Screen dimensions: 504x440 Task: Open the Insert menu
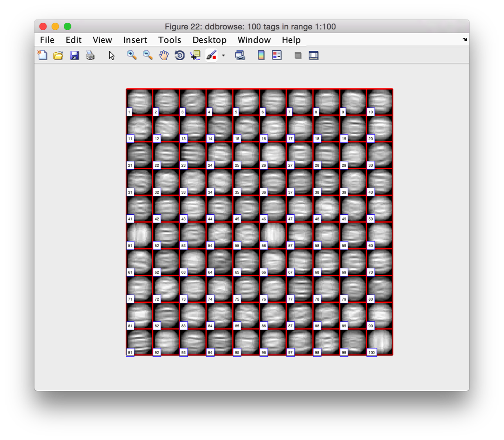[x=135, y=40]
